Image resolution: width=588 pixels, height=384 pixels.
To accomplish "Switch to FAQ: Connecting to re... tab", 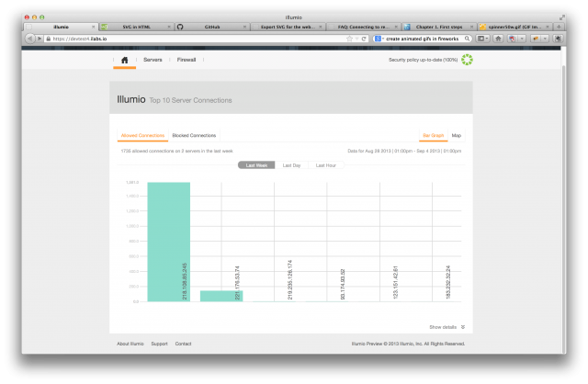I will coord(364,27).
